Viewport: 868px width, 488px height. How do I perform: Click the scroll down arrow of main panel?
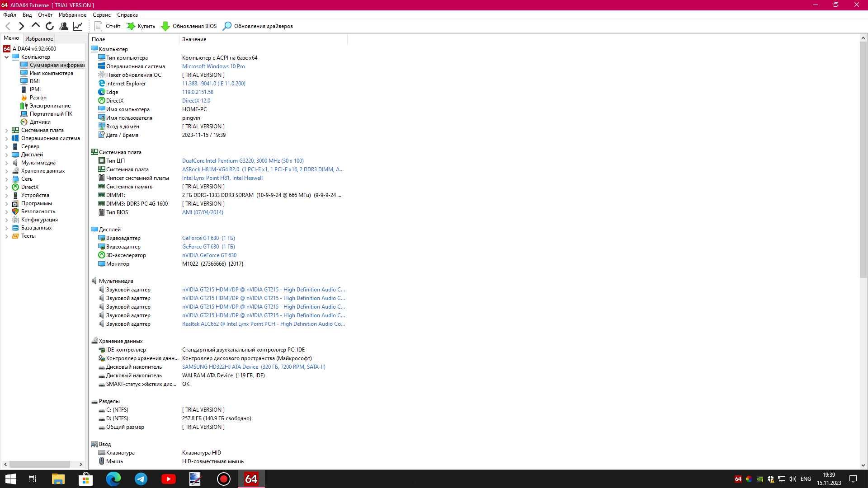pos(863,465)
